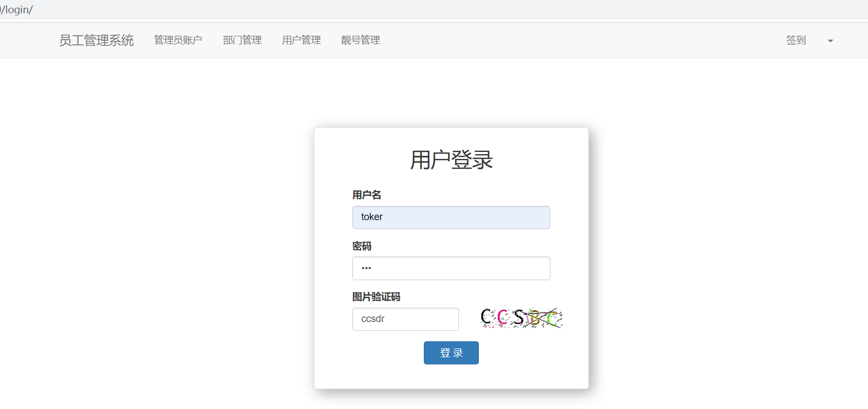Focus the 图片验证码 input with ccsdr

point(405,319)
